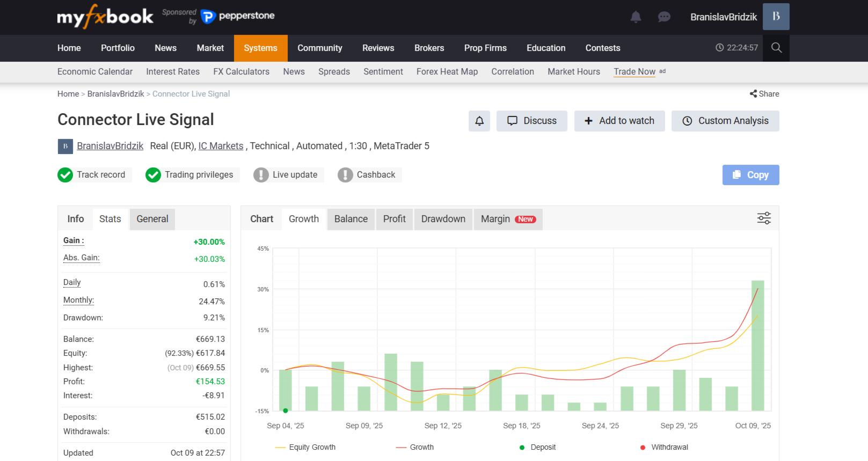Screen dimensions: 868x461
Task: Open Prop Firms page
Action: 485,48
